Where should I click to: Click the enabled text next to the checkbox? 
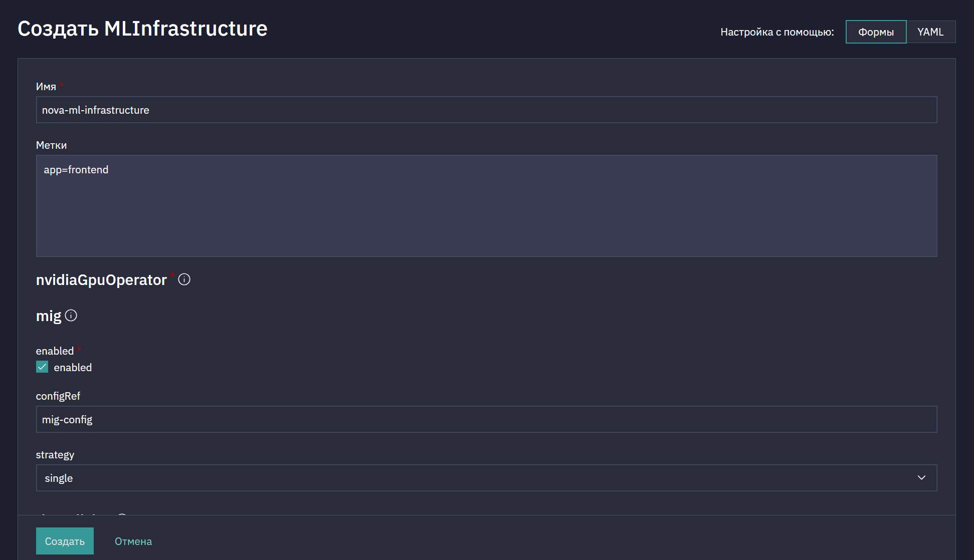point(73,368)
